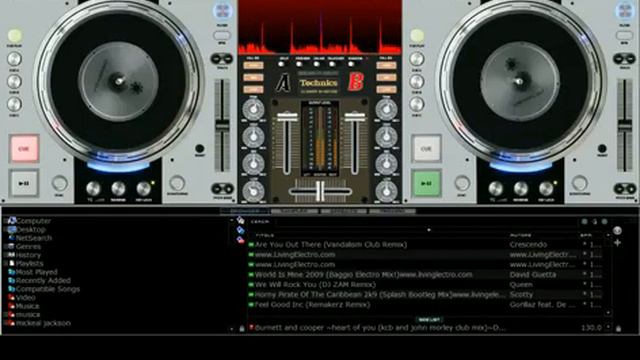Click top orange button on mixer's right side
Viewport: 640px width, 360px height.
386,65
